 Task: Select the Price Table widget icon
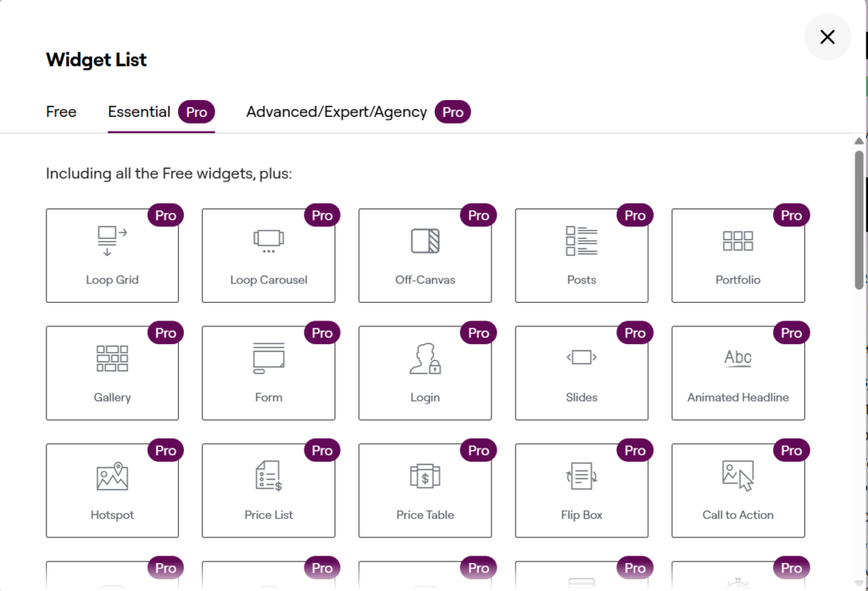click(425, 476)
